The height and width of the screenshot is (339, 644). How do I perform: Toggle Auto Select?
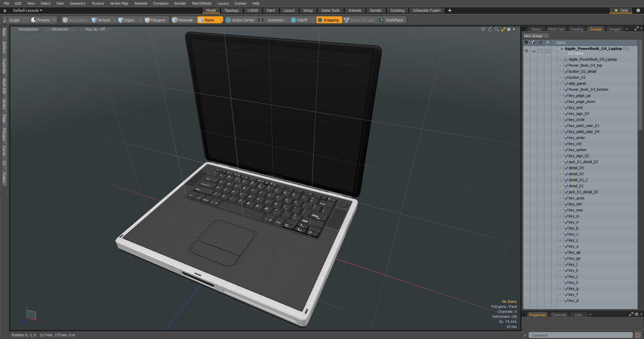coord(75,20)
